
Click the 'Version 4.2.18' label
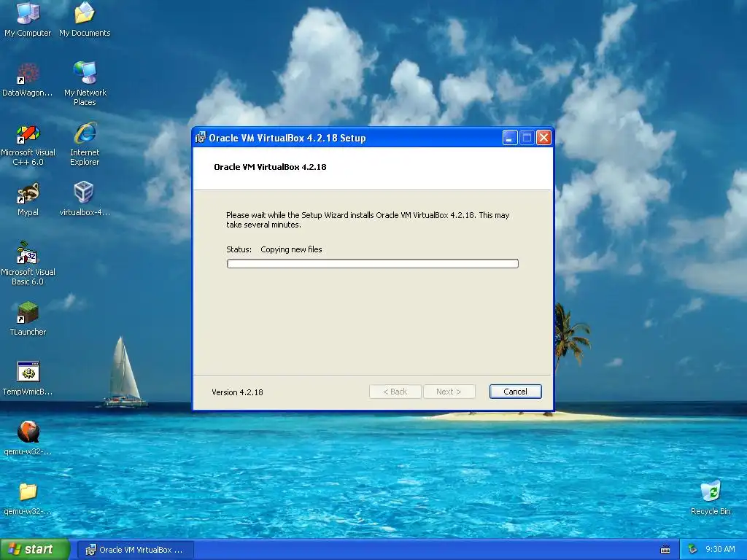[x=237, y=392]
